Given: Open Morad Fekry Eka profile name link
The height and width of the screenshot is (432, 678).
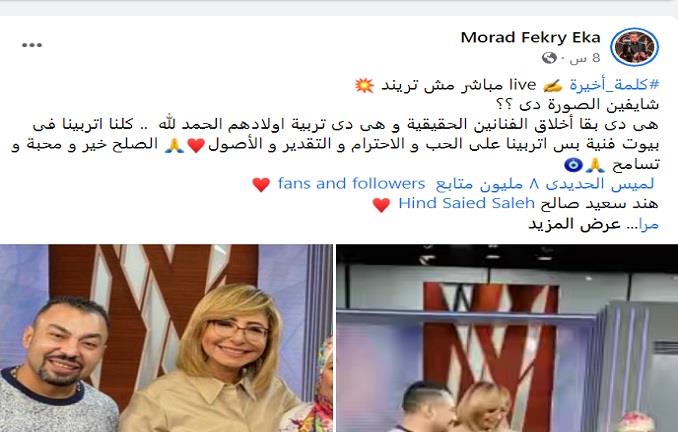Looking at the screenshot, I should [x=531, y=38].
